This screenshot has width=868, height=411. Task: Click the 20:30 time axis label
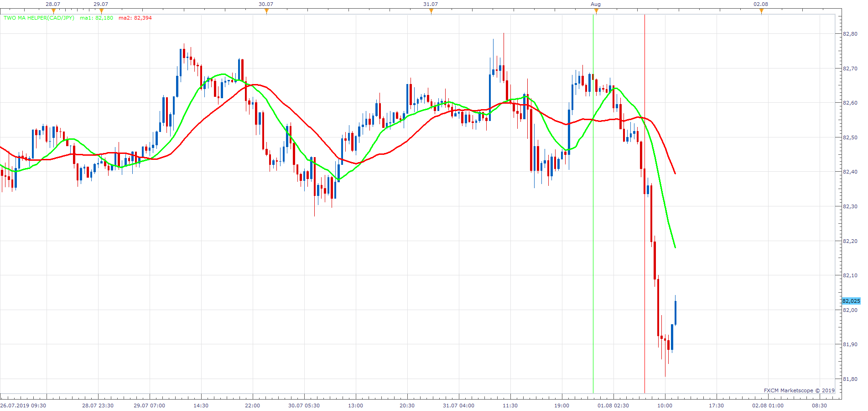[407, 406]
